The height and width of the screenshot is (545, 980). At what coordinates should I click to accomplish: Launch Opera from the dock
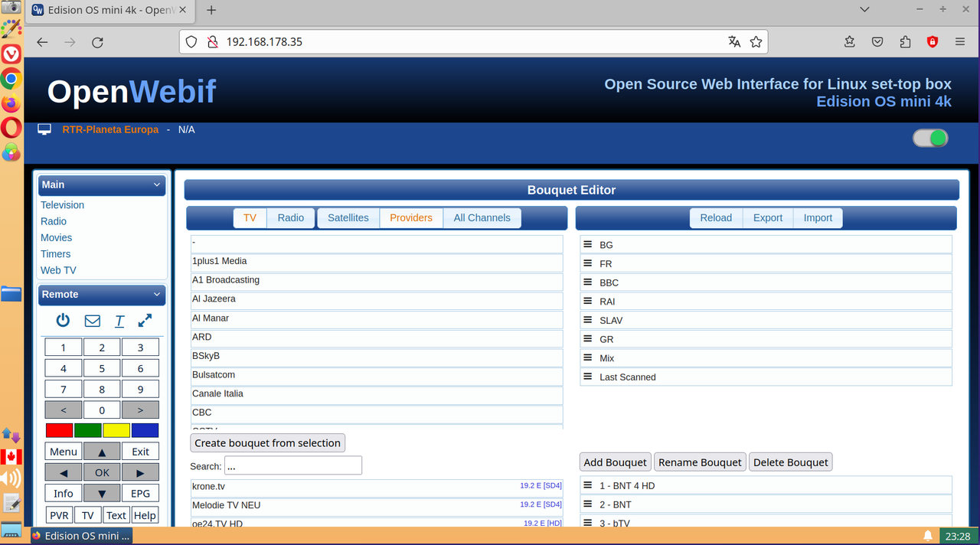point(11,127)
